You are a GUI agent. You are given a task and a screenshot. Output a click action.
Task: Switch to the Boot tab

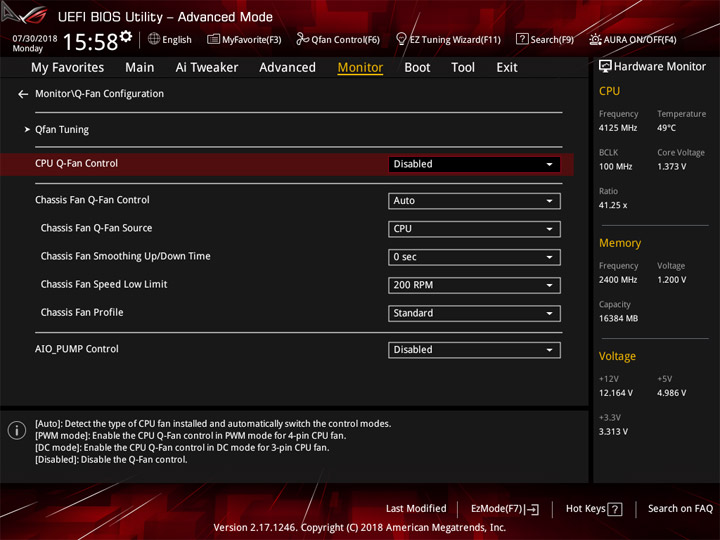coord(417,68)
